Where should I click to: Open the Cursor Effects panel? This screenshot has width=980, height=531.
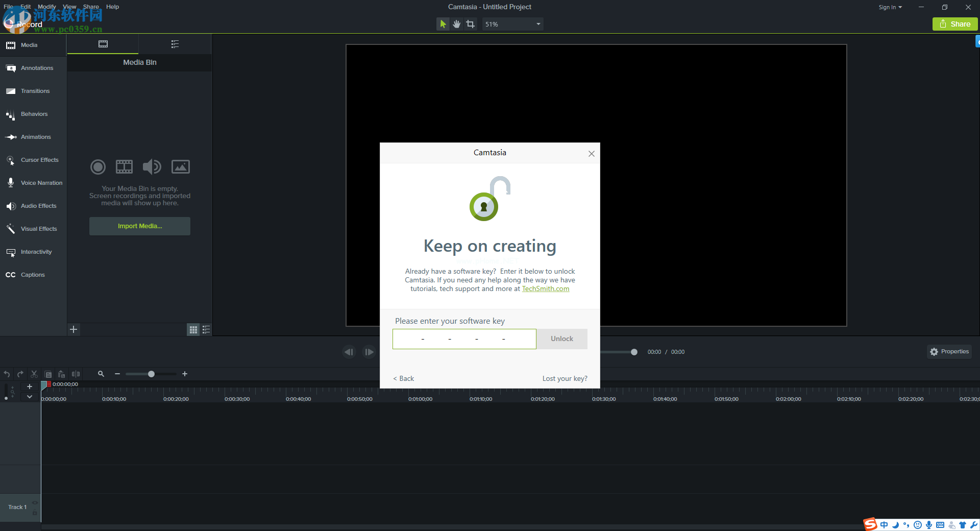[33, 160]
